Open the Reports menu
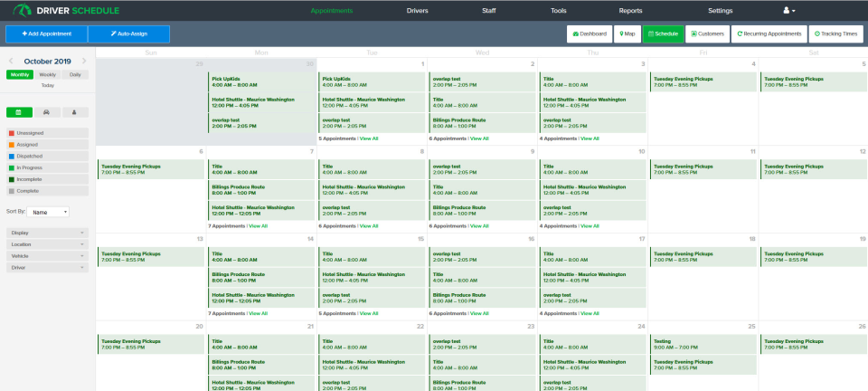This screenshot has width=868, height=391. pyautogui.click(x=630, y=11)
